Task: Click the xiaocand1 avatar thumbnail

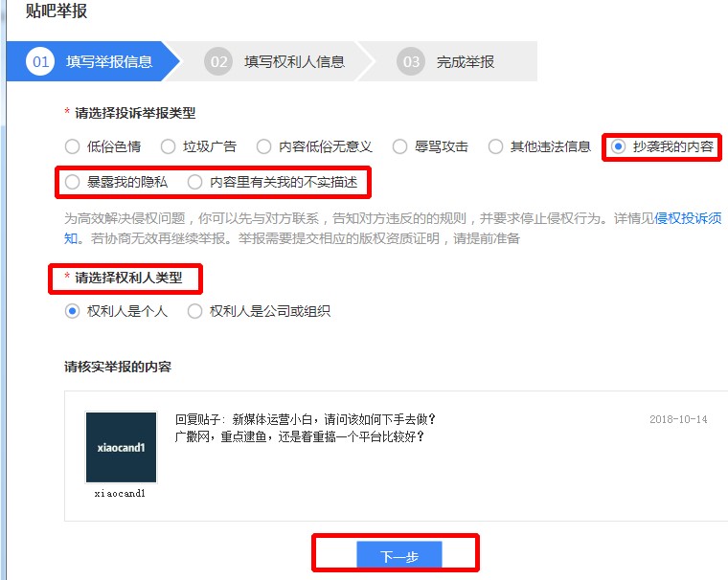Action: 121,447
